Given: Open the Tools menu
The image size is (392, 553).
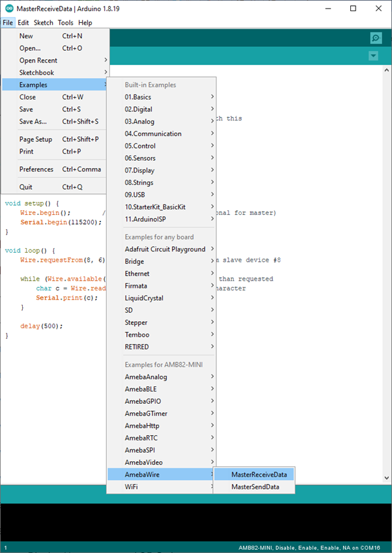Looking at the screenshot, I should (65, 23).
